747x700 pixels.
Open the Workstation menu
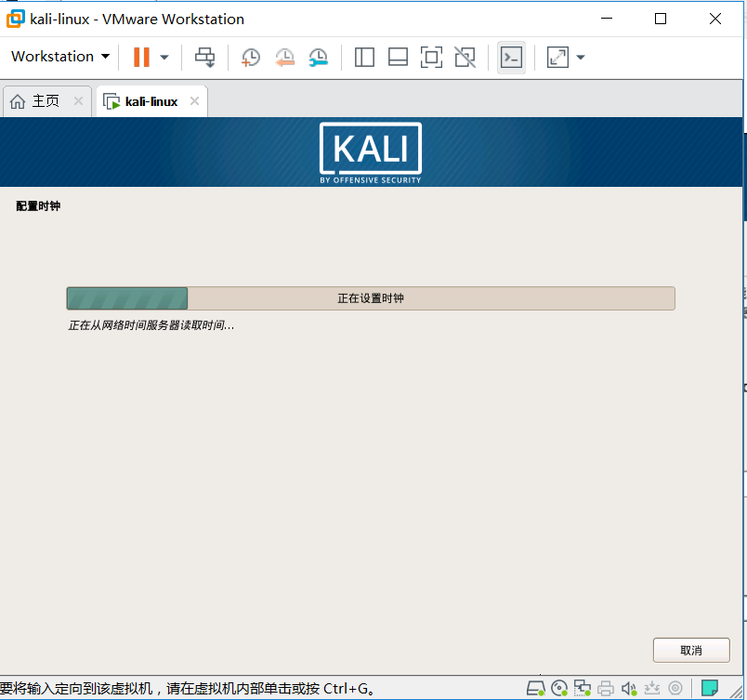[60, 57]
